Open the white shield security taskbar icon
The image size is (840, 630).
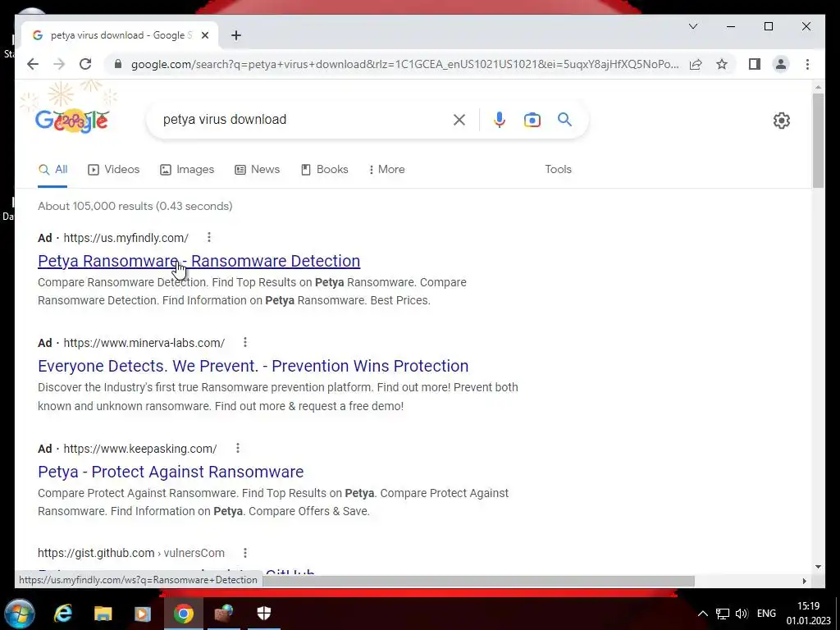264,614
